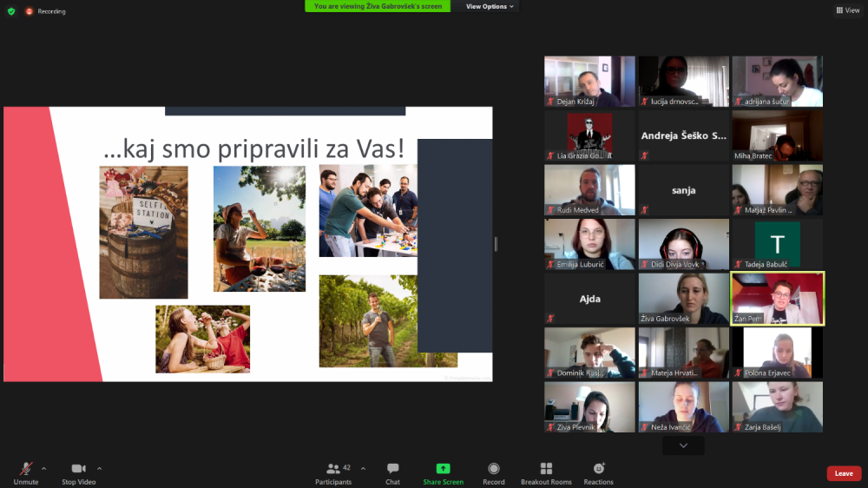The height and width of the screenshot is (488, 868).
Task: Click the Share Screen icon
Action: 443,472
